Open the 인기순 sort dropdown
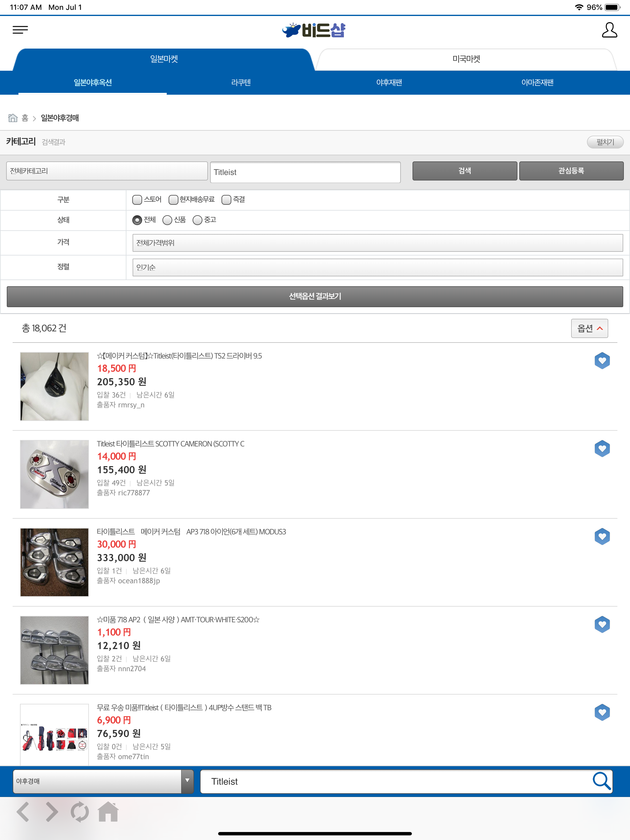Screen dimensions: 630x840 pos(378,267)
